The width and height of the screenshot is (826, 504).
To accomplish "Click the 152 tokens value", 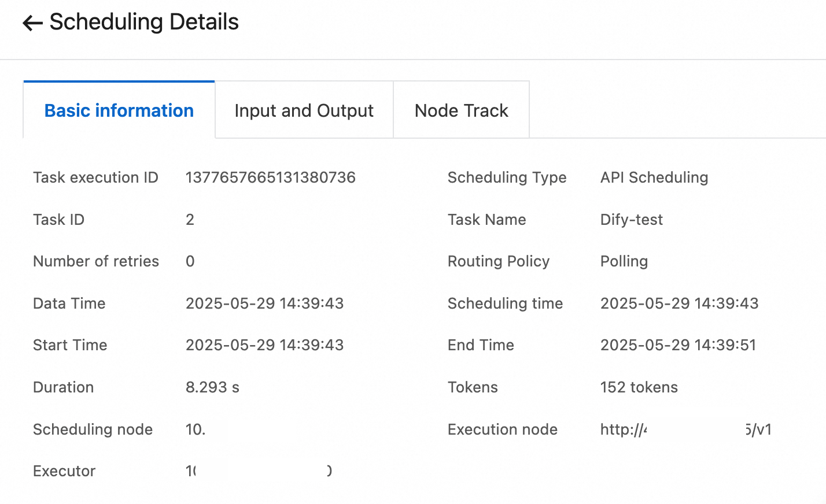I will 639,387.
